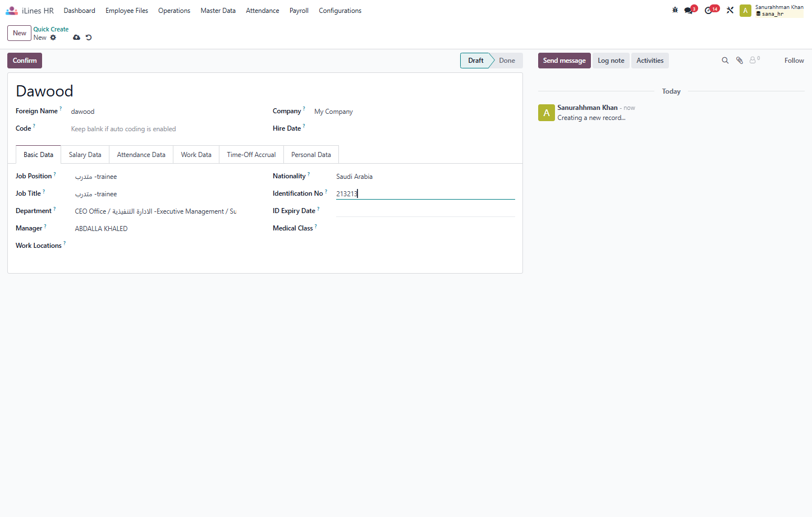The height and width of the screenshot is (517, 812).
Task: Switch to the Personal Data tab
Action: [x=311, y=155]
